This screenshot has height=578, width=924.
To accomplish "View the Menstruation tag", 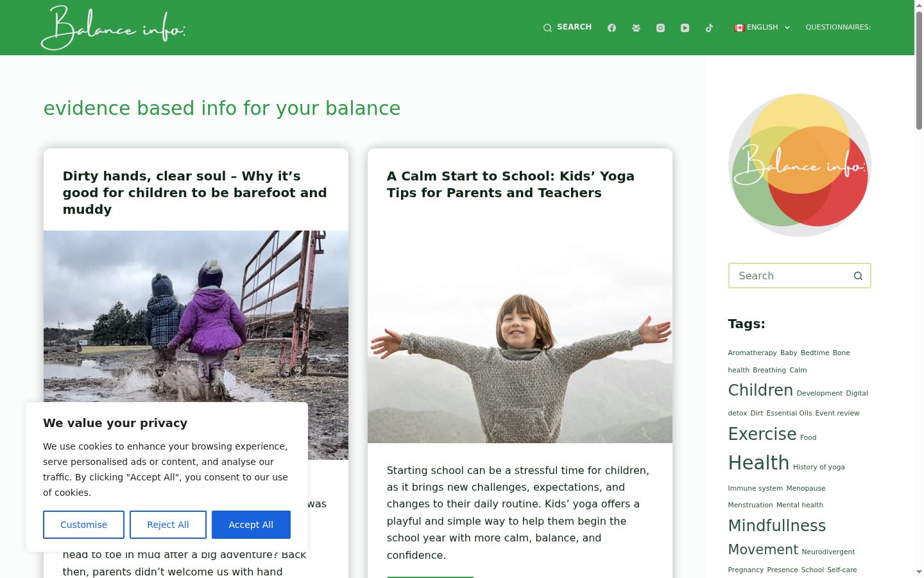I will [x=750, y=505].
